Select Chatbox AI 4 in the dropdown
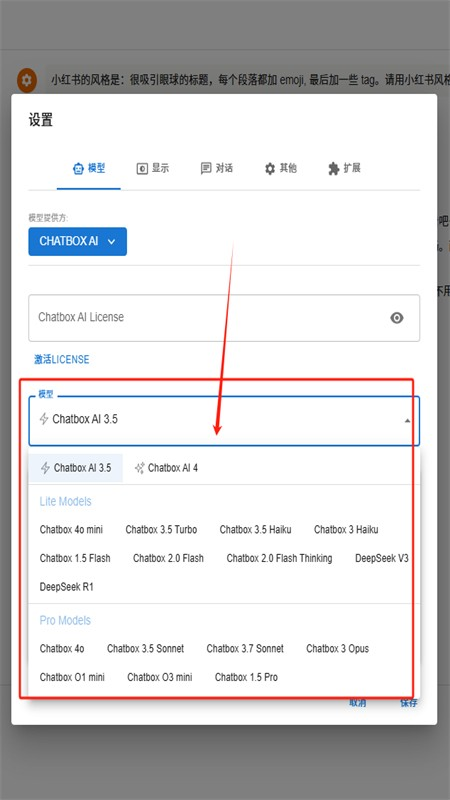 (166, 468)
